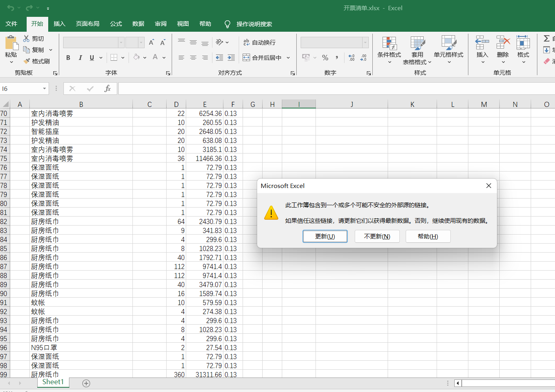This screenshot has height=392, width=555.
Task: Click the Cut scissors icon
Action: tap(26, 38)
